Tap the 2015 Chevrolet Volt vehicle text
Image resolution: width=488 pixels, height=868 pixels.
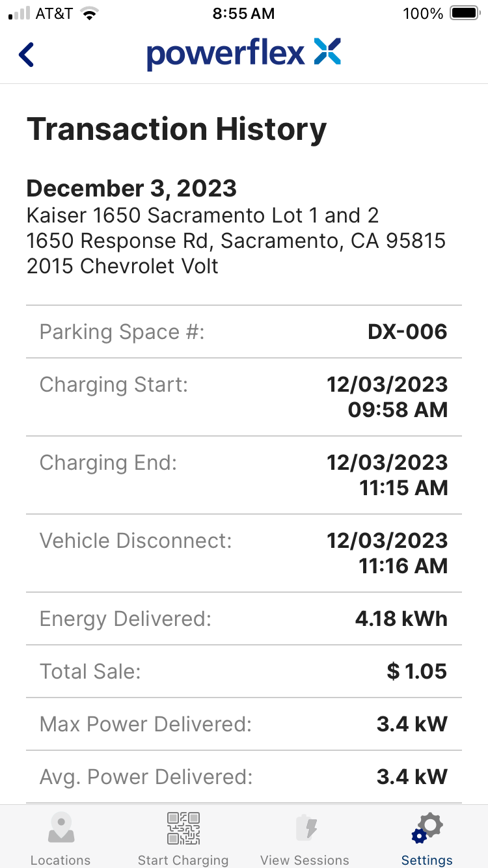pyautogui.click(x=122, y=266)
